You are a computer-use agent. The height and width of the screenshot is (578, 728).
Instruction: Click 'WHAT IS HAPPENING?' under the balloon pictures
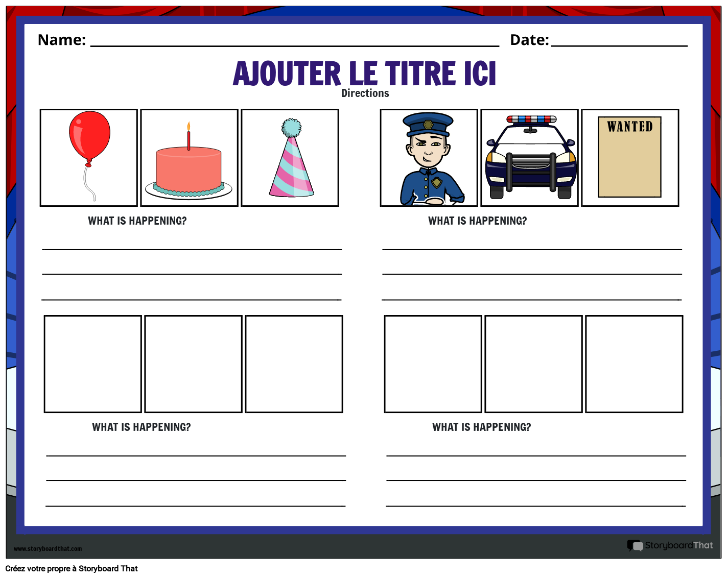tap(137, 221)
